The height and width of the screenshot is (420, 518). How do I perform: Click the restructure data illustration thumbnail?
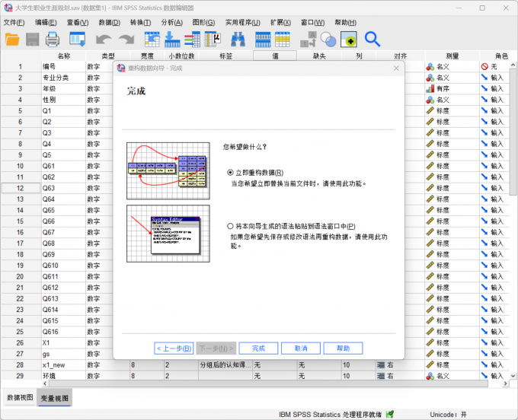pyautogui.click(x=168, y=171)
